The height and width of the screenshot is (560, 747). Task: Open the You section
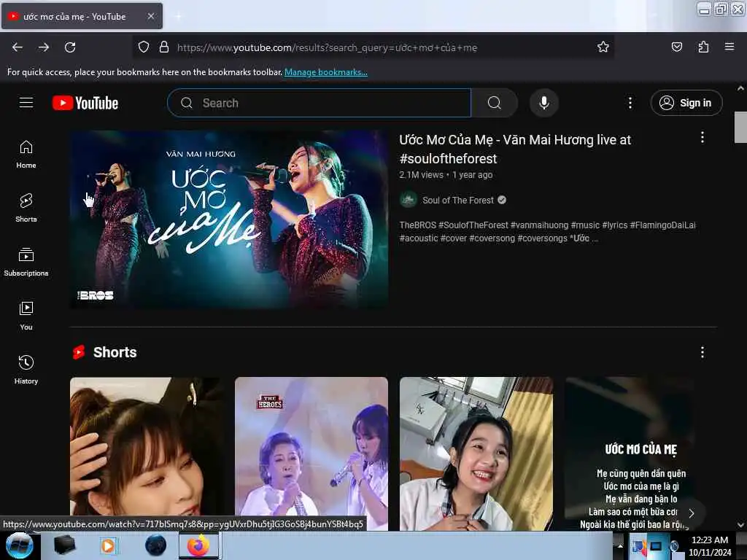26,316
